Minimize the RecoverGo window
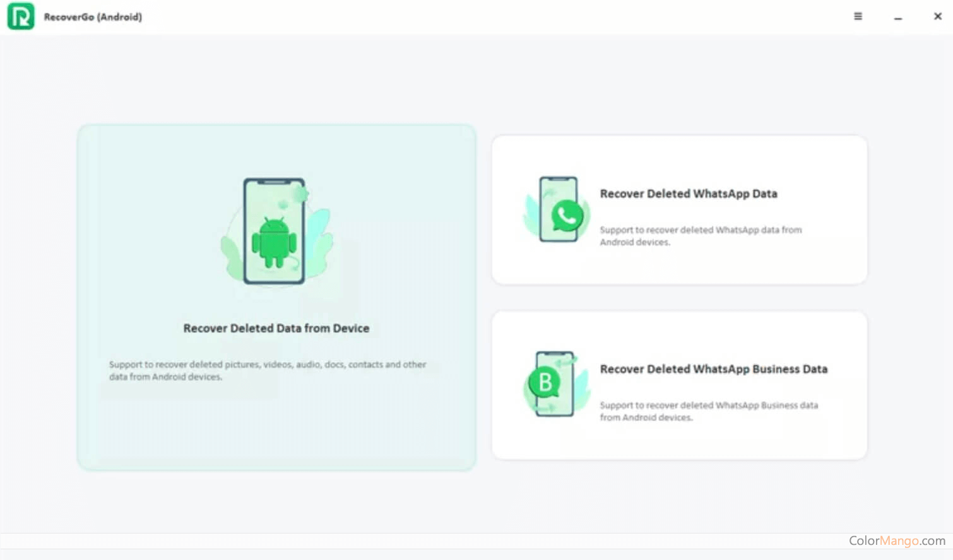Viewport: 953px width, 560px height. pos(897,18)
